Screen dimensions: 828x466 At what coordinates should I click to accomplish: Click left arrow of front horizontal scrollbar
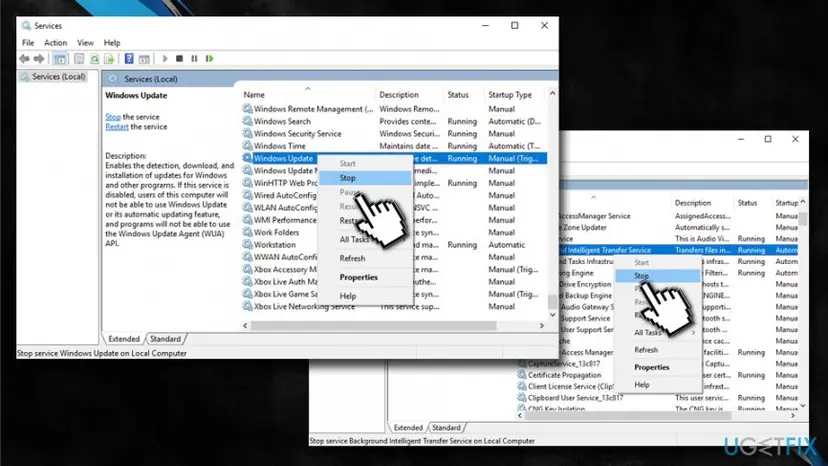click(x=245, y=326)
